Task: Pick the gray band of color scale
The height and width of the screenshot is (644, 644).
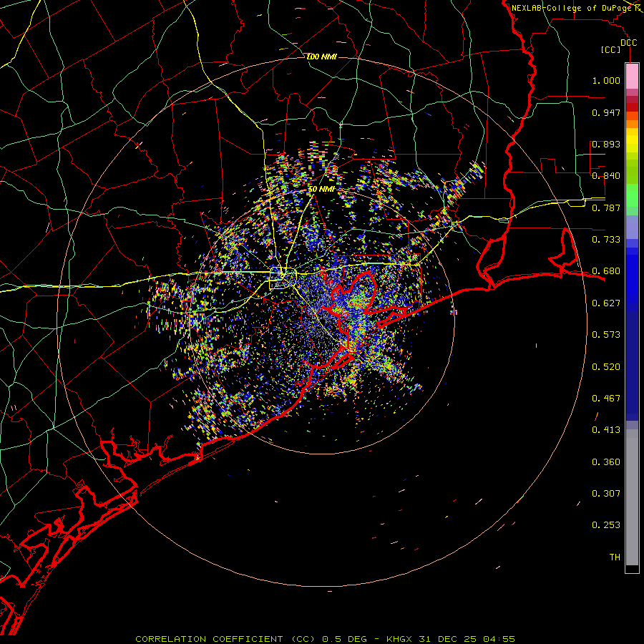Action: point(632,497)
